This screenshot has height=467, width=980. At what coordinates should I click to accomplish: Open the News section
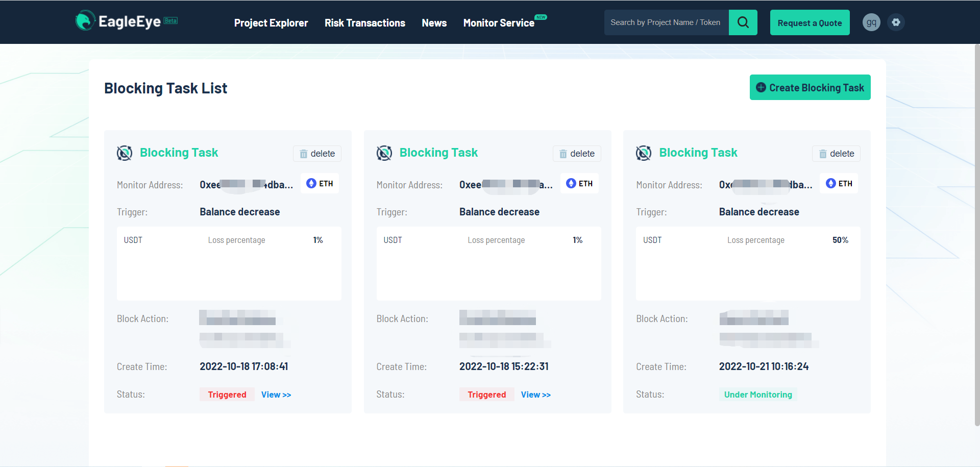click(x=434, y=23)
